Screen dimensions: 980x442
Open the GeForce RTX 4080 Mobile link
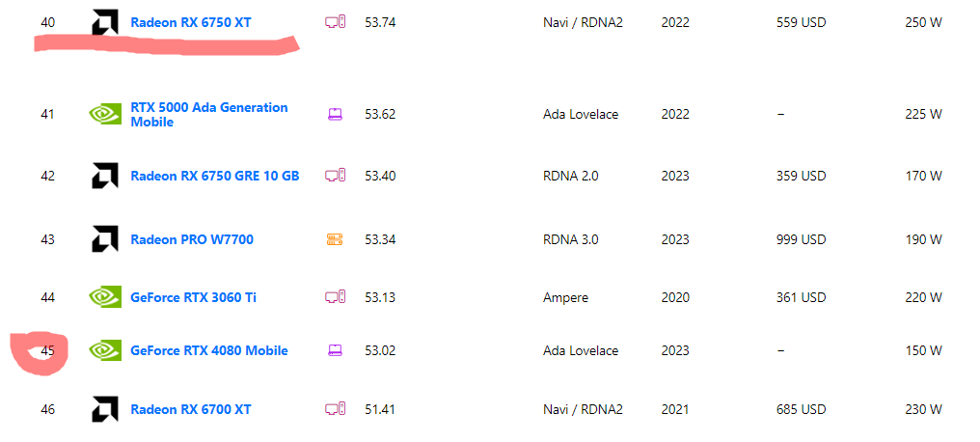pos(208,350)
